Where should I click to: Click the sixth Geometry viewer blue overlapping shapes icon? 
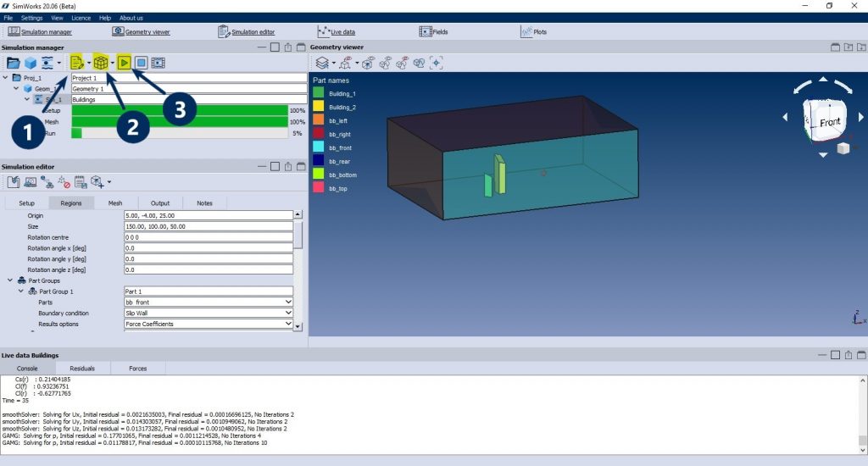tap(419, 63)
